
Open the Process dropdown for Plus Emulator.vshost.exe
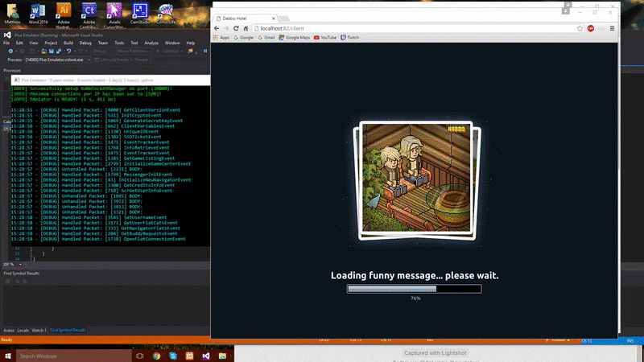(x=57, y=60)
